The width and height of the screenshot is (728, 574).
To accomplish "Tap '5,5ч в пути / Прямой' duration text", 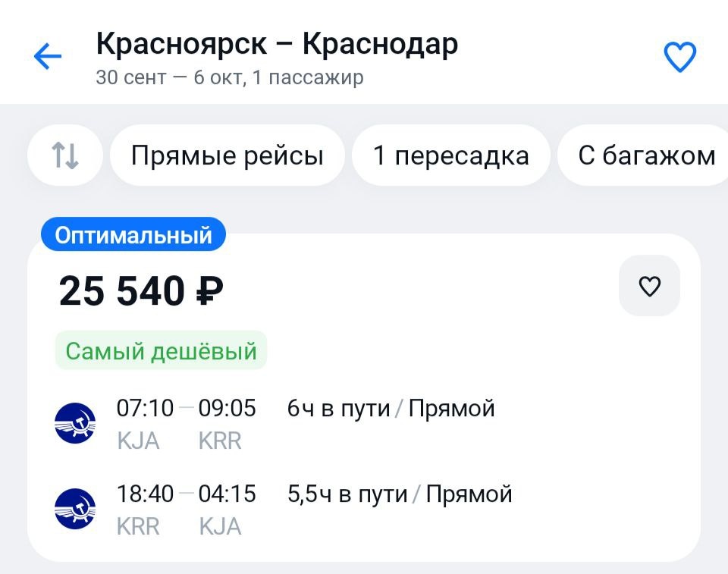I will coord(400,494).
